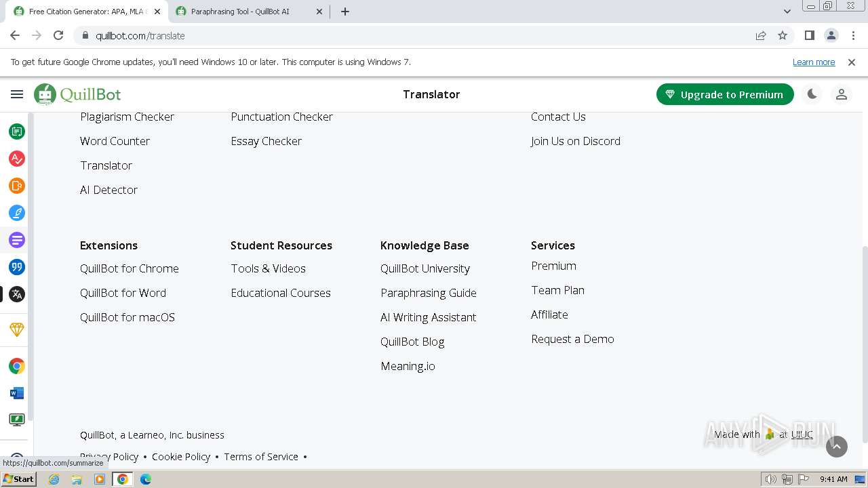Open QuillBot for Chrome footer link
Image resolution: width=868 pixels, height=488 pixels.
(130, 268)
